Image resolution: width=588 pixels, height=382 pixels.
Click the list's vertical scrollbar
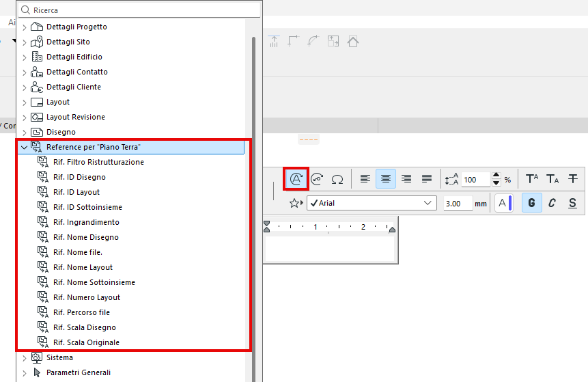(254, 209)
